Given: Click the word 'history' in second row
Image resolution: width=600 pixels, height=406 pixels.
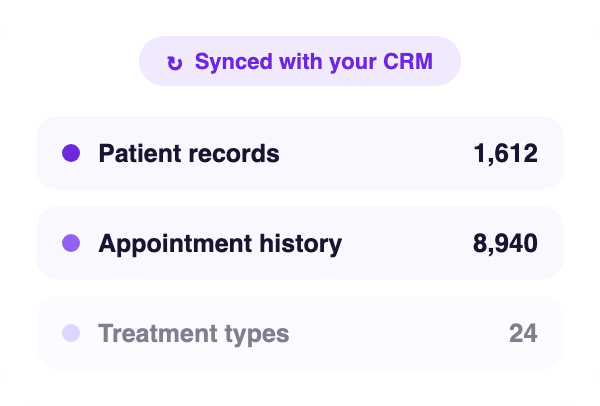Looking at the screenshot, I should [x=301, y=244].
